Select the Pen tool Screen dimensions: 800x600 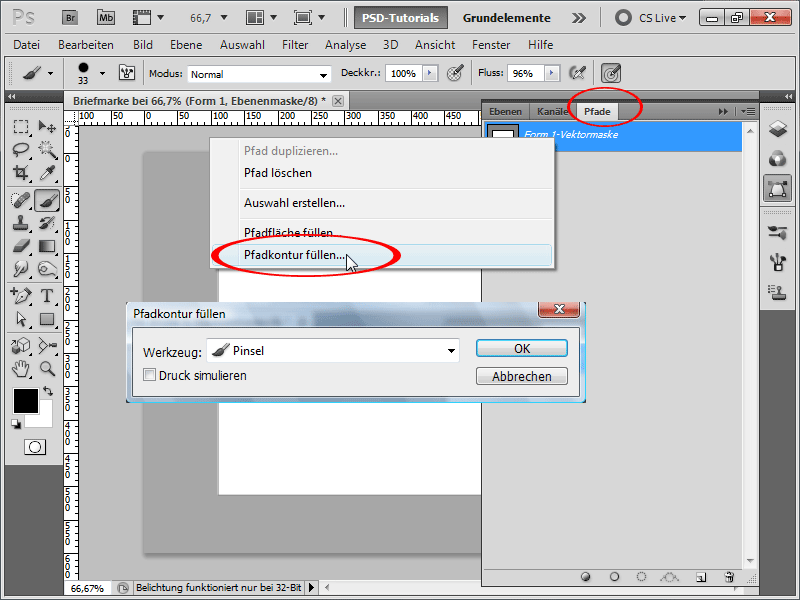(21, 296)
